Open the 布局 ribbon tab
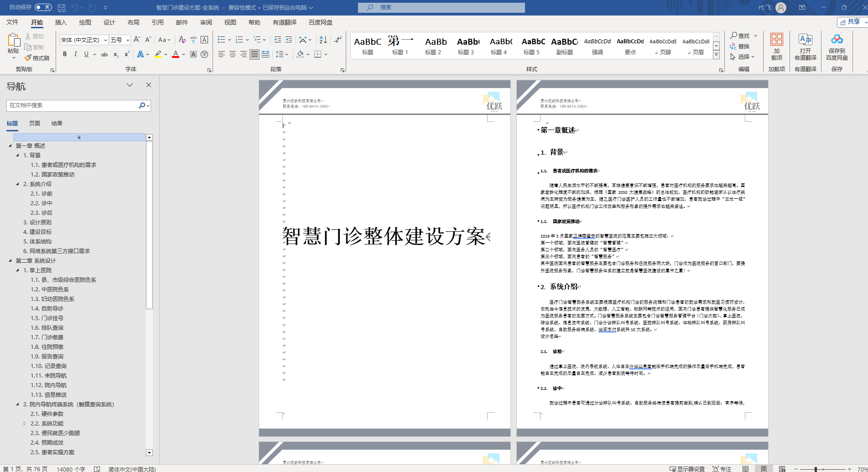 click(x=133, y=22)
